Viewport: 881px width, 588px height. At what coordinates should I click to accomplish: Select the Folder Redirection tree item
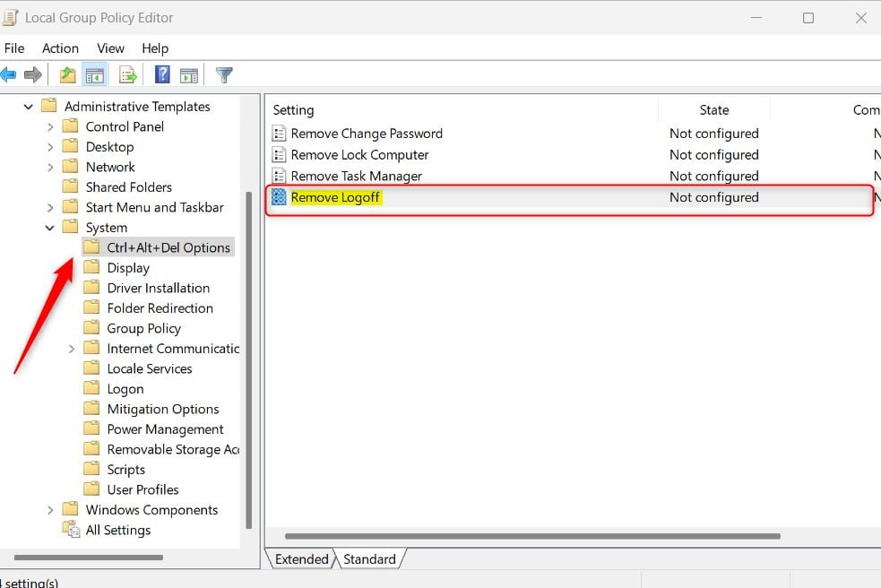pos(160,308)
